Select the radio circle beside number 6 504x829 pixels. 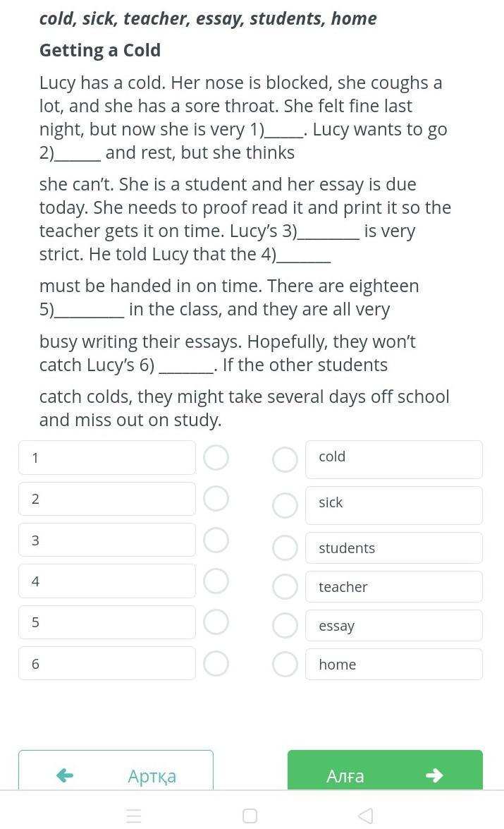click(216, 663)
